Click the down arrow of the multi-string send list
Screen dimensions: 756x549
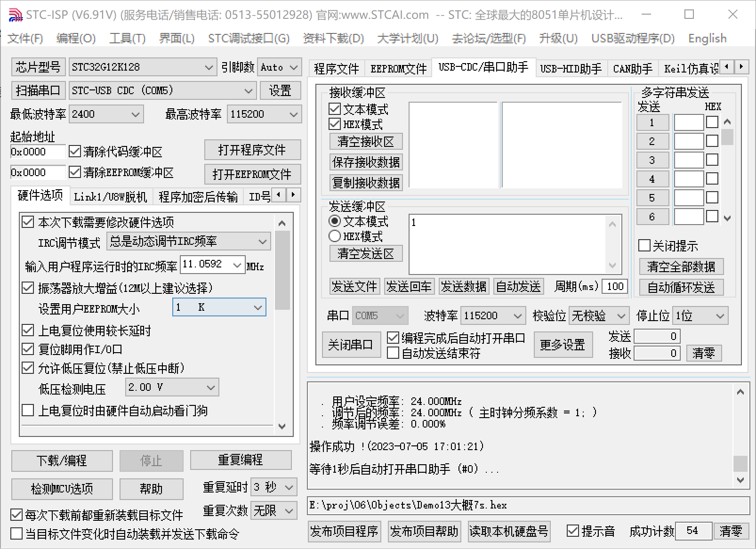[727, 218]
